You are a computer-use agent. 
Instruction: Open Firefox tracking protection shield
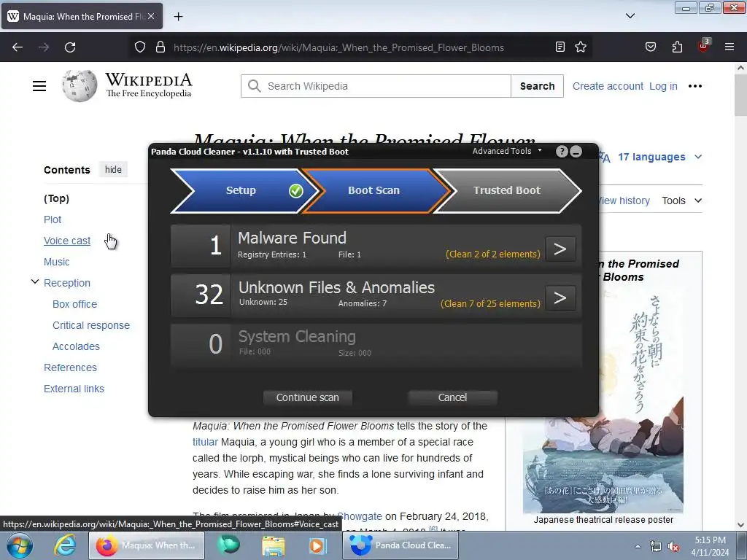click(x=139, y=47)
